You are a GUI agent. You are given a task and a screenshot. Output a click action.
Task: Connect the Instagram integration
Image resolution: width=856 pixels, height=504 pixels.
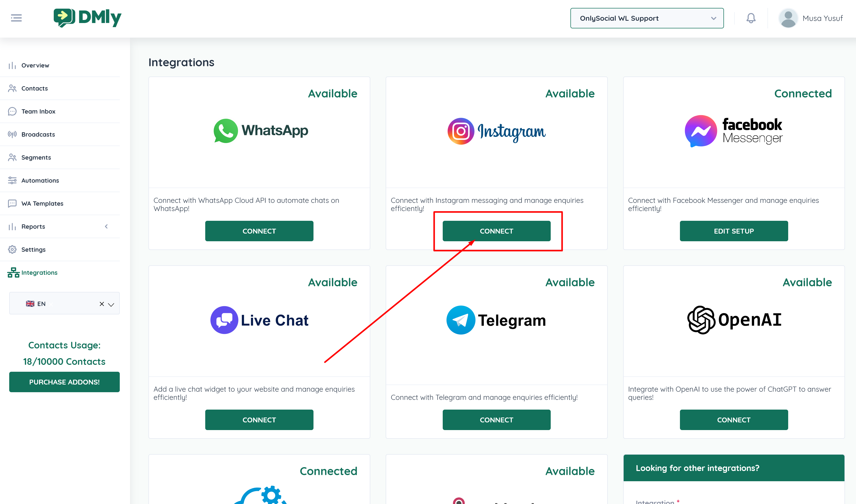click(x=496, y=231)
